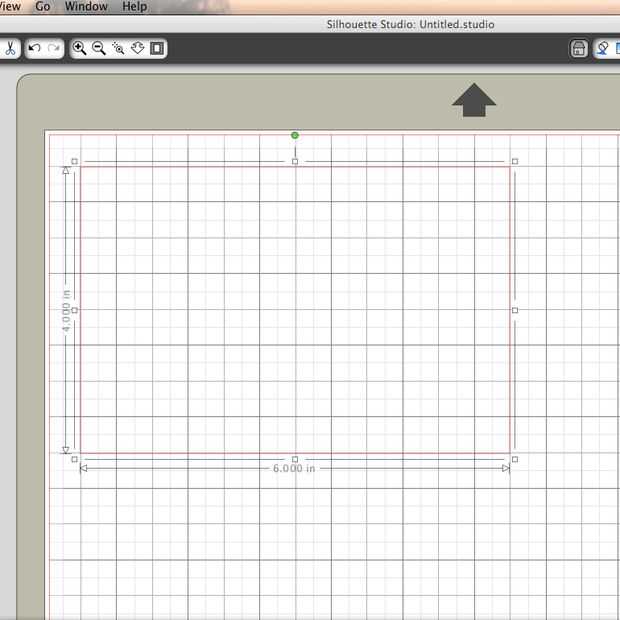Zoom out with the minus magnifier

(98, 48)
